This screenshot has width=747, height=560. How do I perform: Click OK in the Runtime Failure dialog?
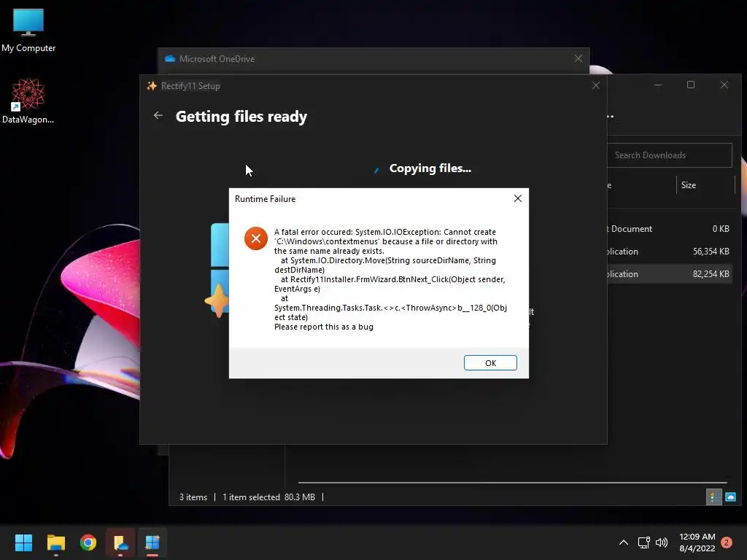[x=490, y=363]
